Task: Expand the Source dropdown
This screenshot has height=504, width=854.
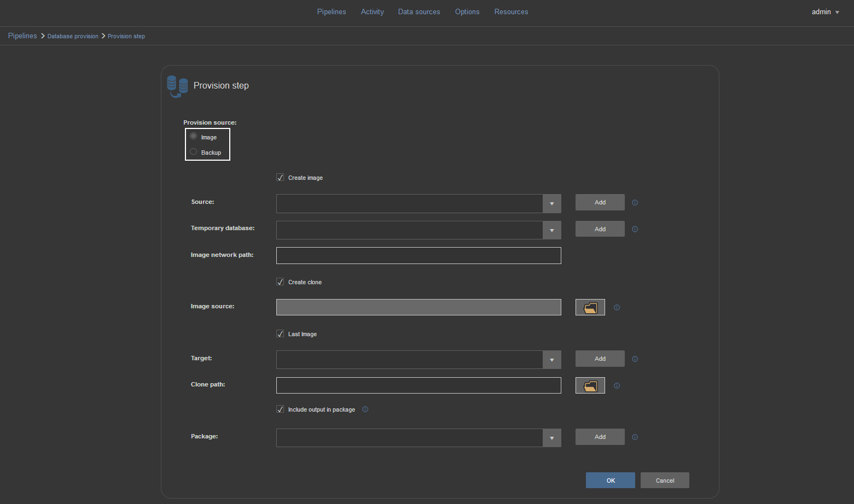Action: pyautogui.click(x=551, y=204)
